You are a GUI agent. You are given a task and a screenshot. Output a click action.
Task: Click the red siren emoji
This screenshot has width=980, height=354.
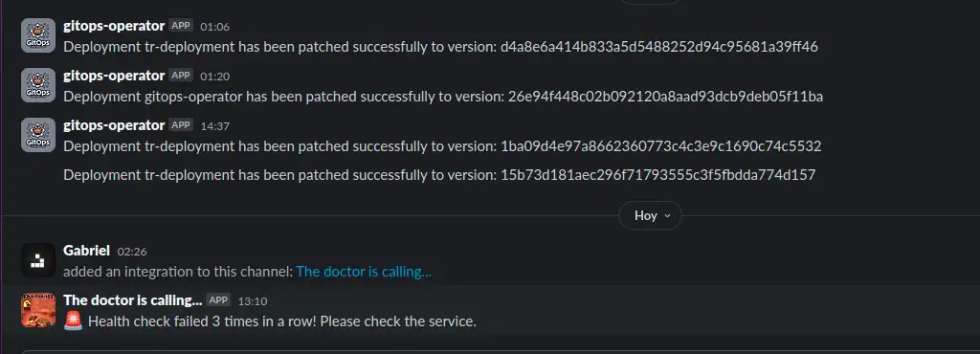73,321
